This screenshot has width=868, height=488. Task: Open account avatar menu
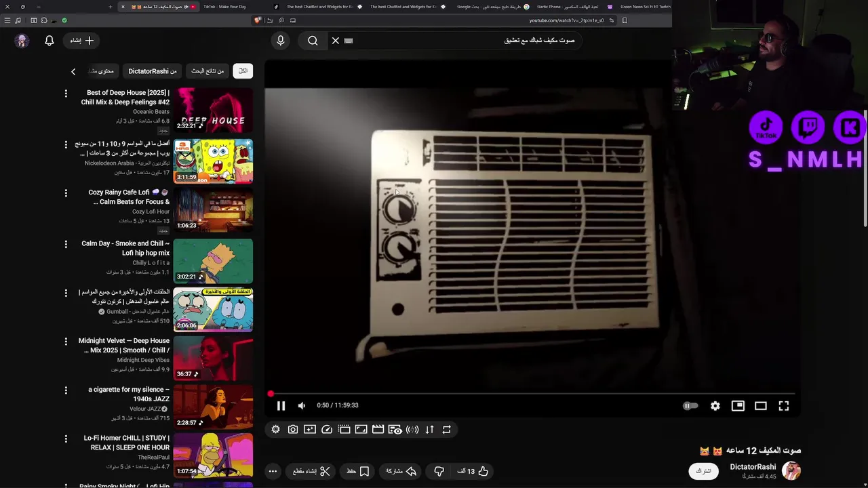tap(22, 41)
